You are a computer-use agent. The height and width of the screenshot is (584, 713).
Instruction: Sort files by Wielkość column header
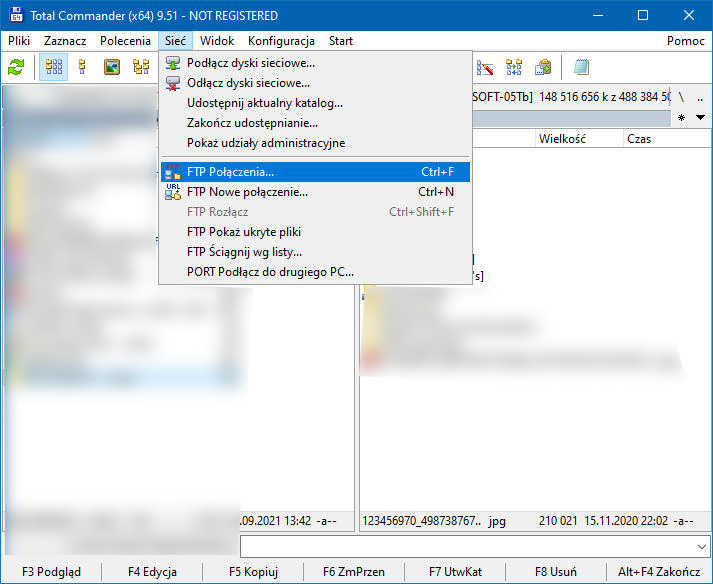tap(562, 139)
